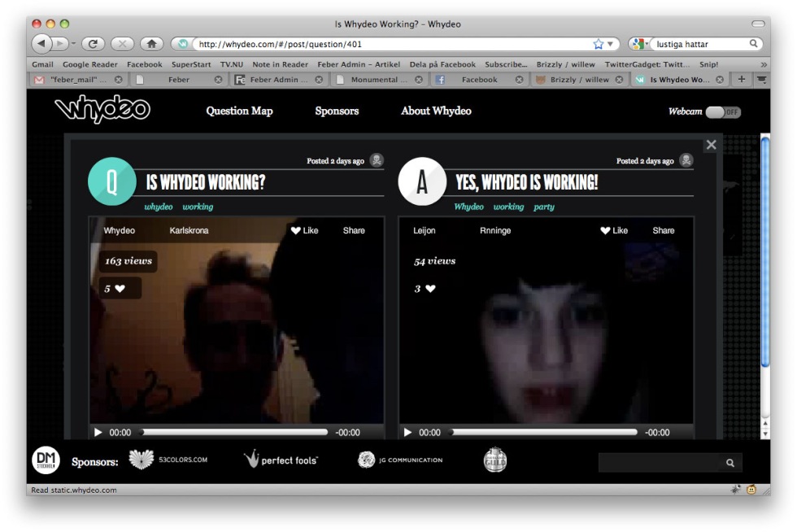
Task: Bookmark page with the star icon
Action: pos(599,44)
